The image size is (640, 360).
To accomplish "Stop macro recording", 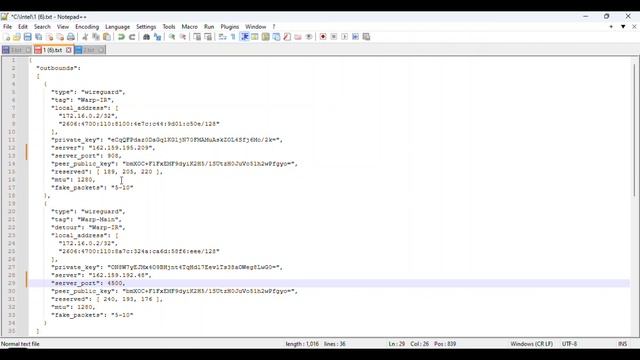I will (333, 37).
